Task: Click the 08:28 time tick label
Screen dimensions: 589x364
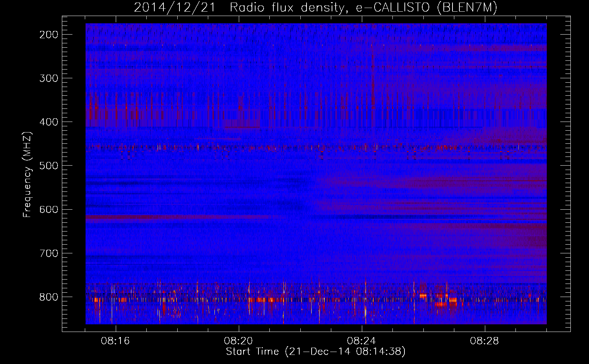Action: [485, 341]
